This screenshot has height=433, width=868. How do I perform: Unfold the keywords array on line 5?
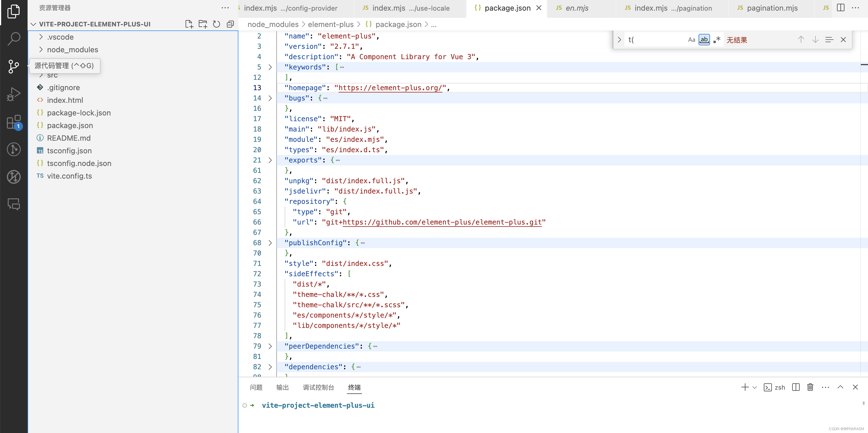(270, 67)
